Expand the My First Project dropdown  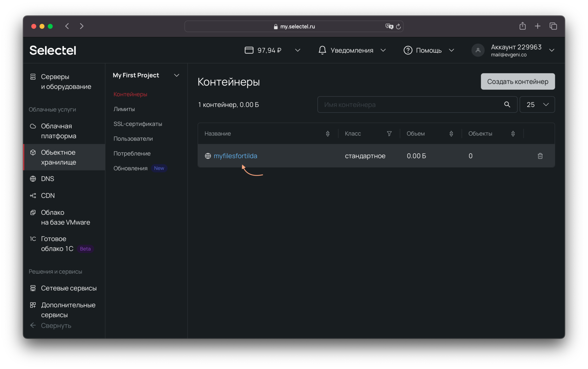[177, 75]
